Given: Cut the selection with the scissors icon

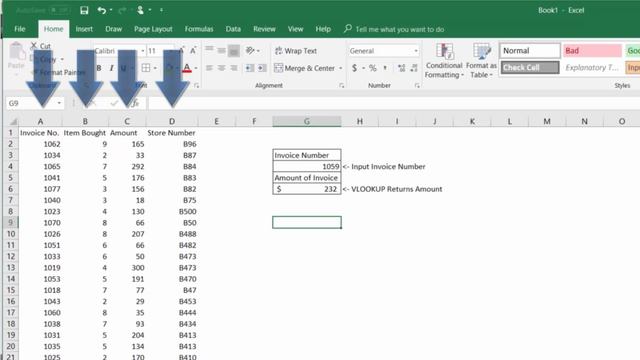Looking at the screenshot, I should (34, 46).
